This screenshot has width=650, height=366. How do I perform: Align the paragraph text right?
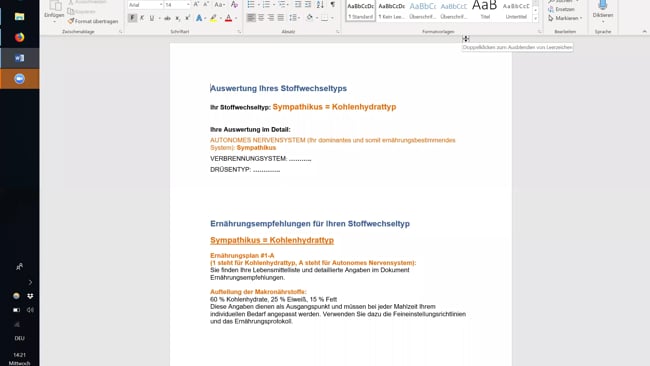tap(271, 18)
